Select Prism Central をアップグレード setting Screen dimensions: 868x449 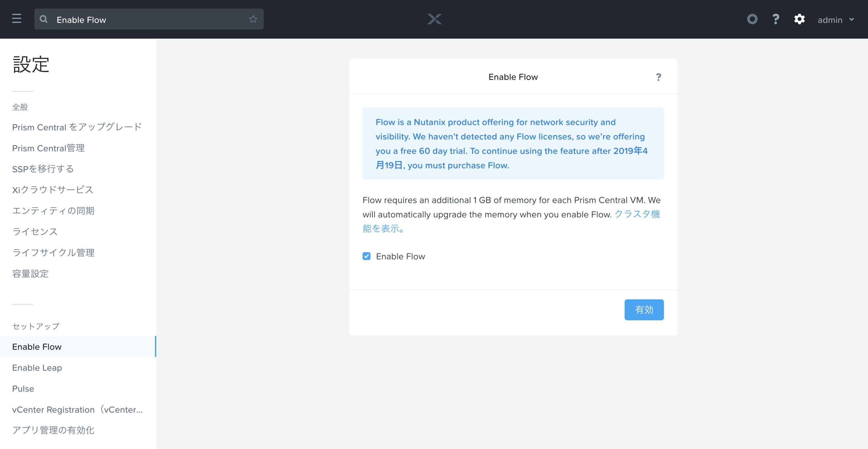(77, 127)
